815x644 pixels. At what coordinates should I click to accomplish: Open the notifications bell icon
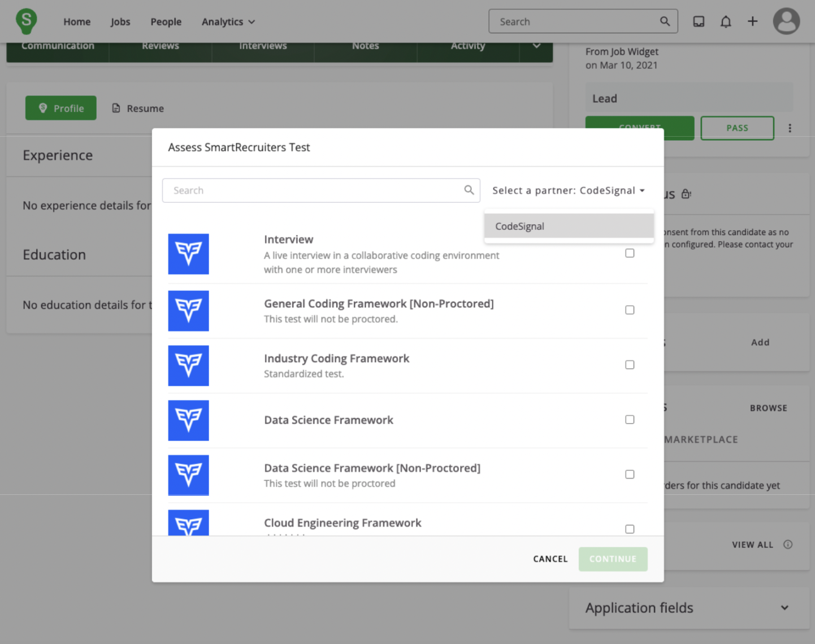(726, 21)
